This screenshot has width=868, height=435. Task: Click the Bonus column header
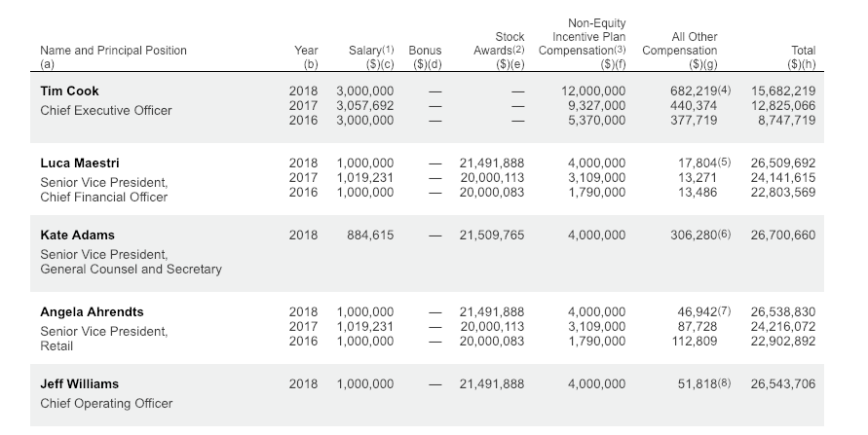pyautogui.click(x=425, y=51)
